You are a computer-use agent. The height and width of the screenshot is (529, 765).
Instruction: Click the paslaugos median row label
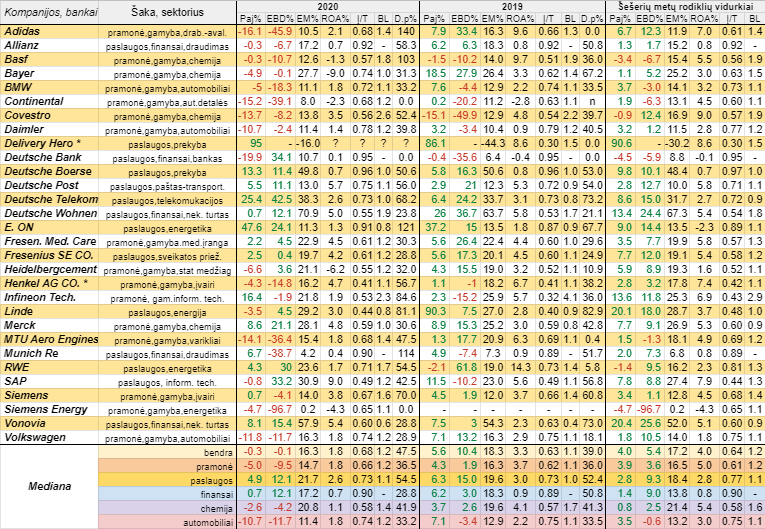212,481
